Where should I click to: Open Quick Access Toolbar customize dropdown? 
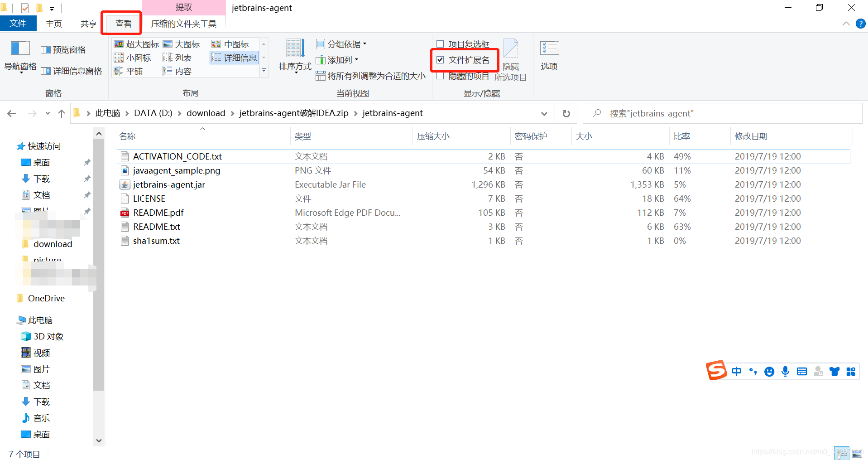pos(52,8)
